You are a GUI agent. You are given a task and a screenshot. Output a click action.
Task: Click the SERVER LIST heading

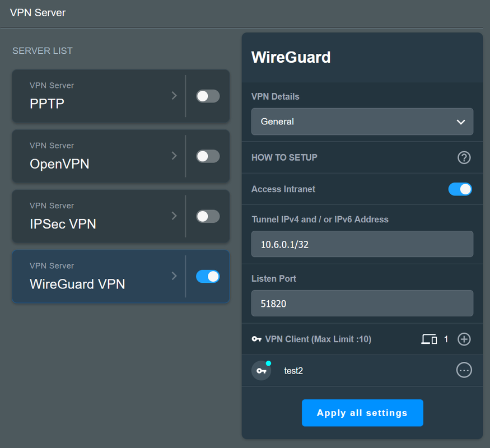[43, 50]
